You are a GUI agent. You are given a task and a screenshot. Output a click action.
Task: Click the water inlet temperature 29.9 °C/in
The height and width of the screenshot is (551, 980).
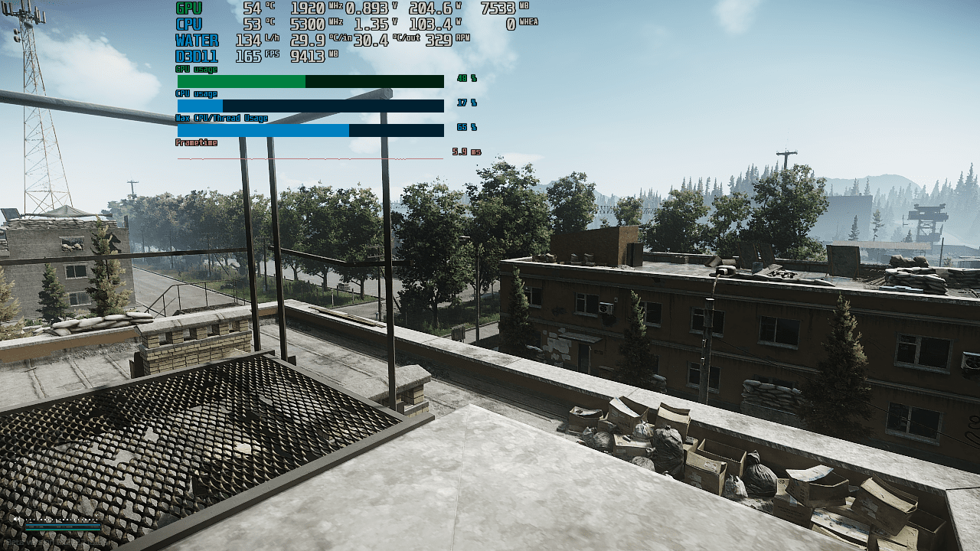[x=321, y=41]
